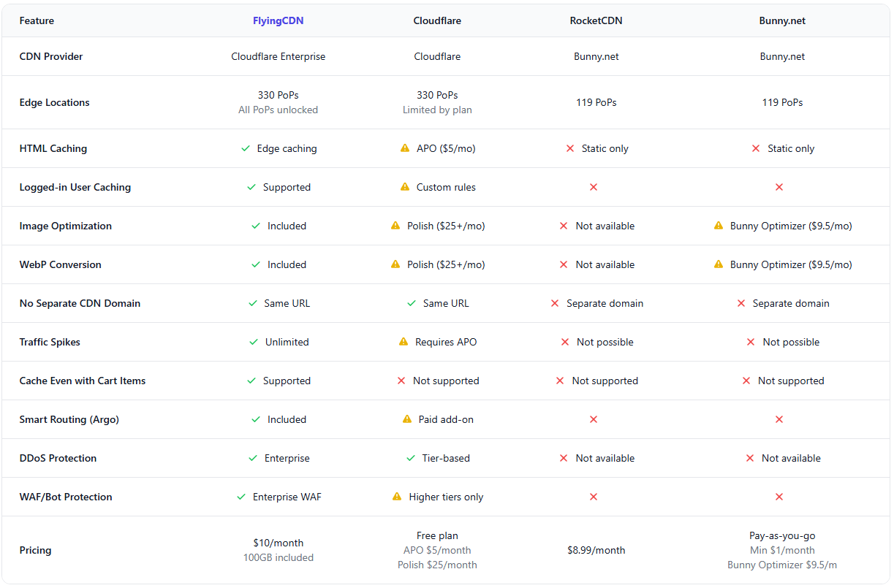Click warning icon in Bunny.net WebP Conversion cell
Image resolution: width=894 pixels, height=588 pixels.
[x=719, y=264]
